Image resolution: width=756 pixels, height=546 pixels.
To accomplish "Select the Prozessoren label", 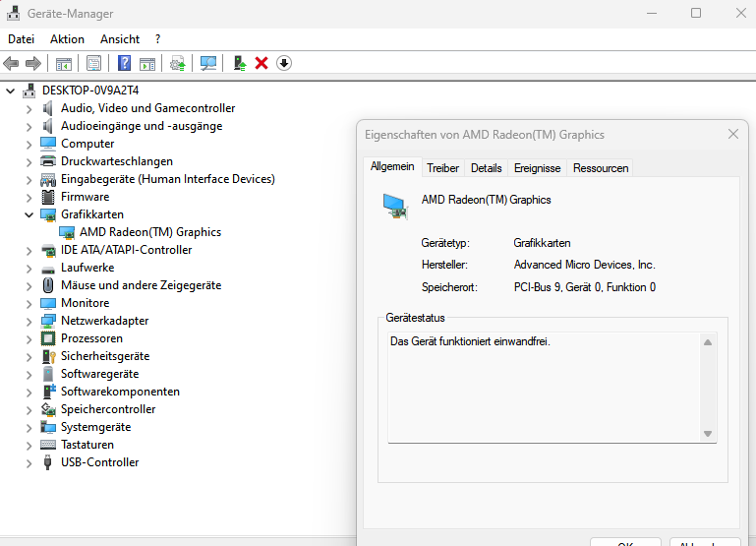I will (91, 338).
